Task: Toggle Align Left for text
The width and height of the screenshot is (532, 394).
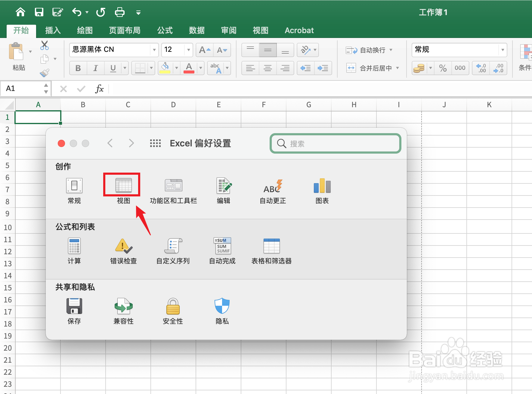Action: tap(250, 68)
